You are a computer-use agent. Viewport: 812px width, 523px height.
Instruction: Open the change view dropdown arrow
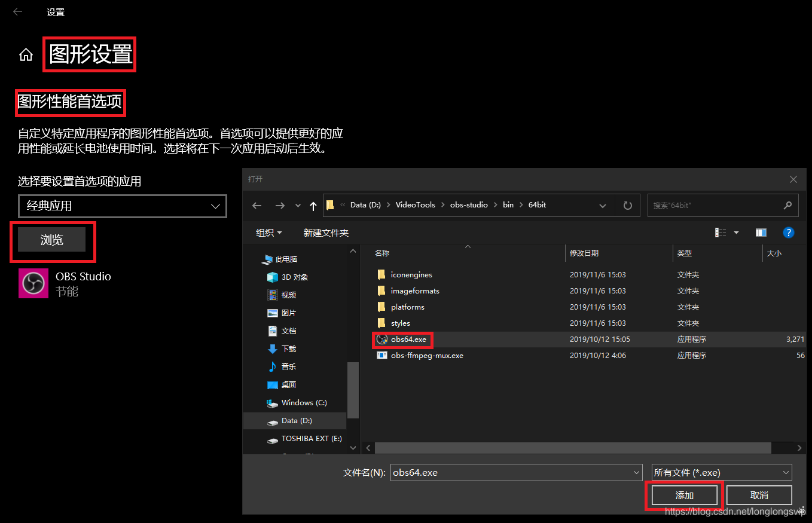(736, 233)
